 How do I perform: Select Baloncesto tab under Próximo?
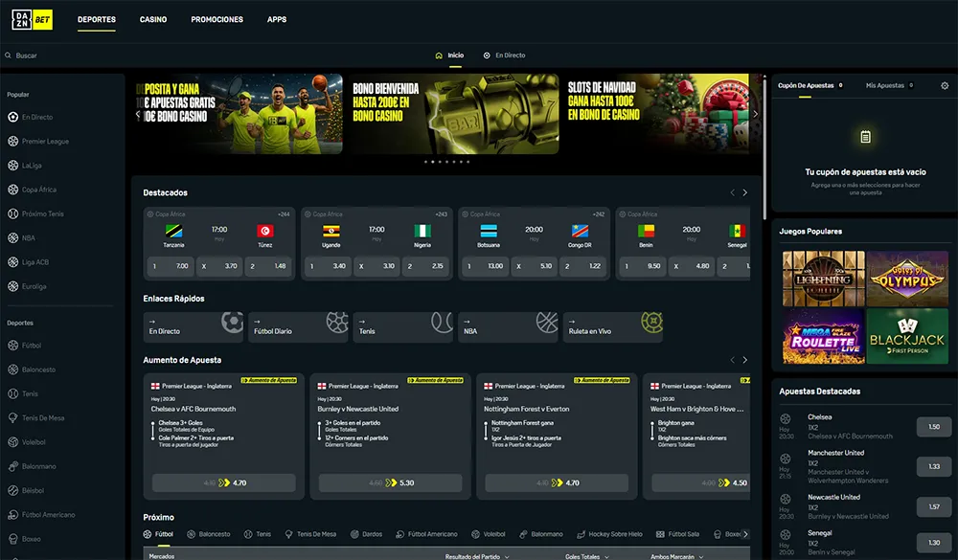click(208, 534)
